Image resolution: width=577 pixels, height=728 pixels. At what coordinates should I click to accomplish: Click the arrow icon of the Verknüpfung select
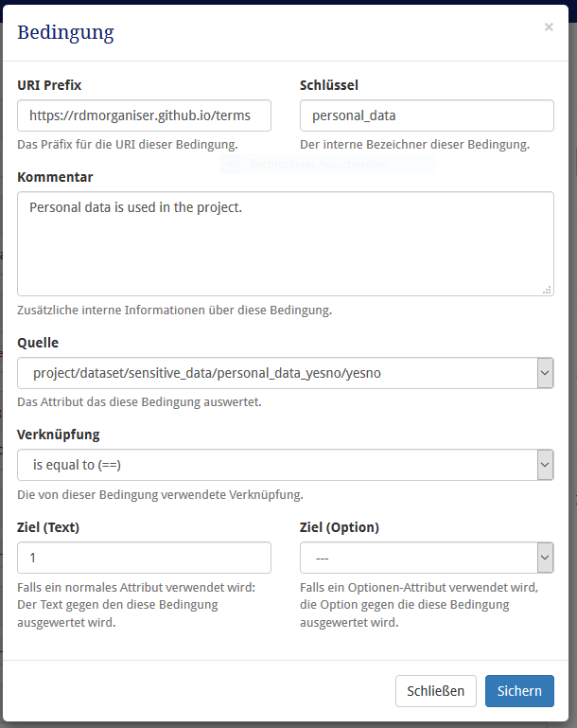click(x=545, y=465)
